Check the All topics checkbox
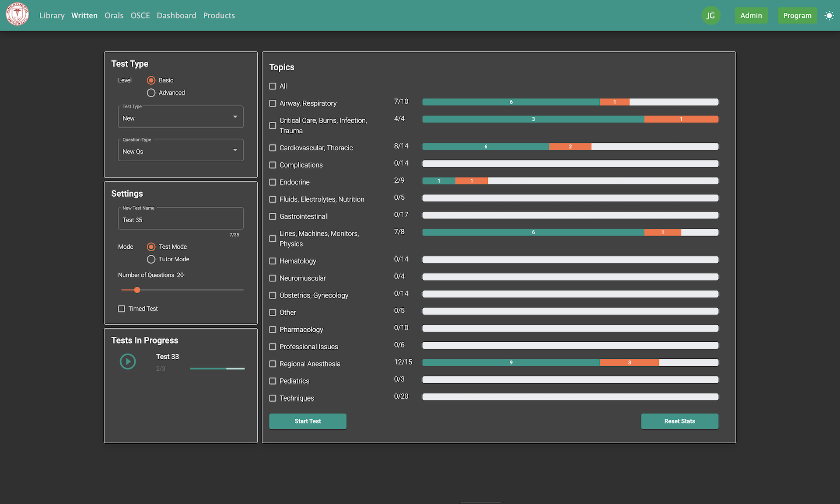This screenshot has width=840, height=504. (273, 86)
